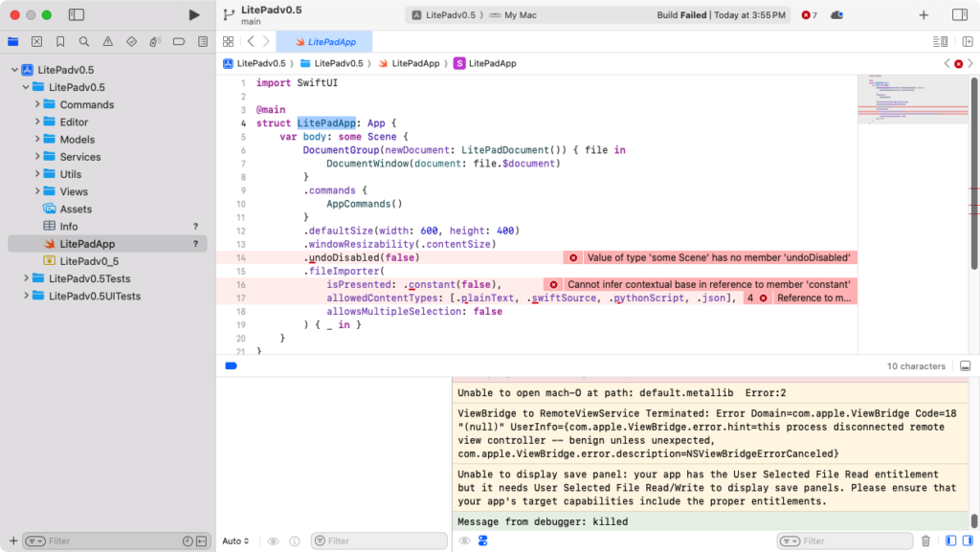Open the bookmark navigator

[60, 42]
